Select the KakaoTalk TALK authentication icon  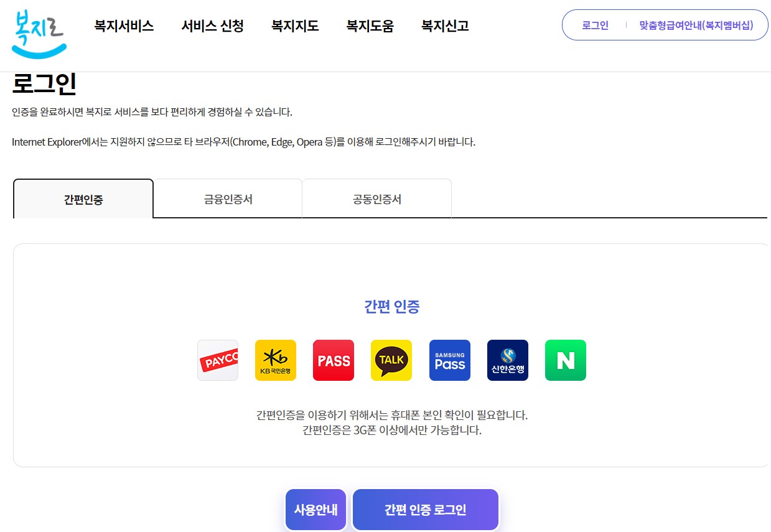(x=391, y=360)
